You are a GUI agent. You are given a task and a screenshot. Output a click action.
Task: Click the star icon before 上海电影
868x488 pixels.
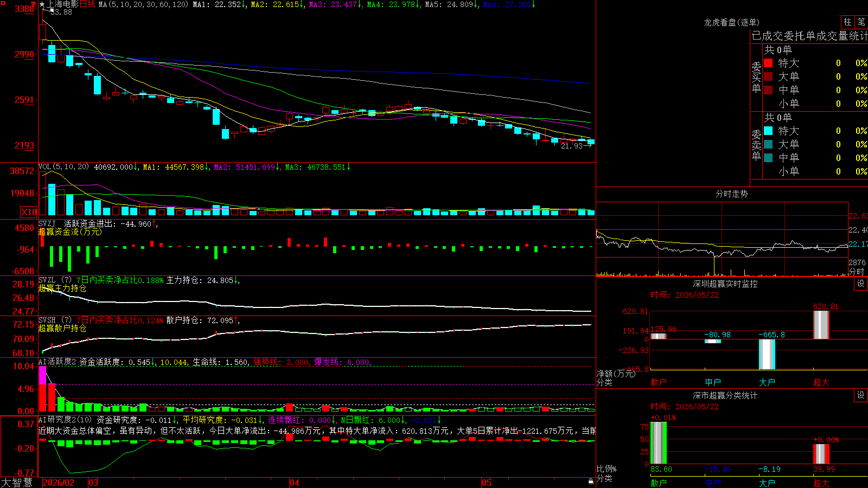[x=42, y=4]
